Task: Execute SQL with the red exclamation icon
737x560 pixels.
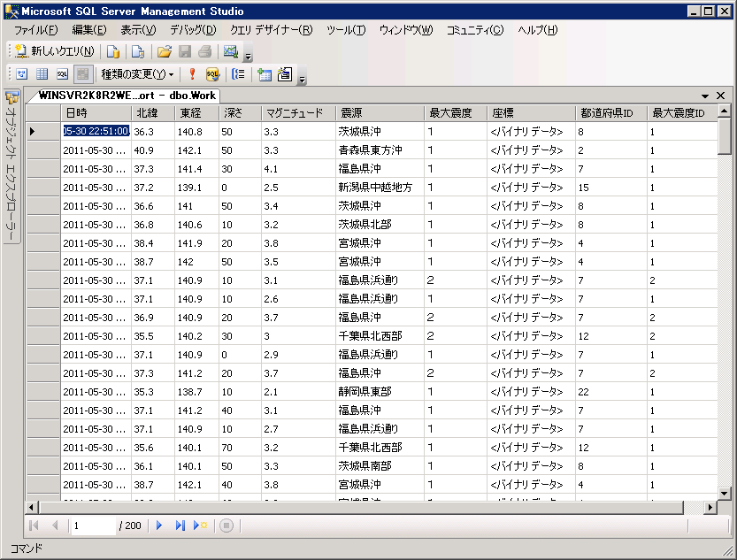Action: pyautogui.click(x=192, y=74)
